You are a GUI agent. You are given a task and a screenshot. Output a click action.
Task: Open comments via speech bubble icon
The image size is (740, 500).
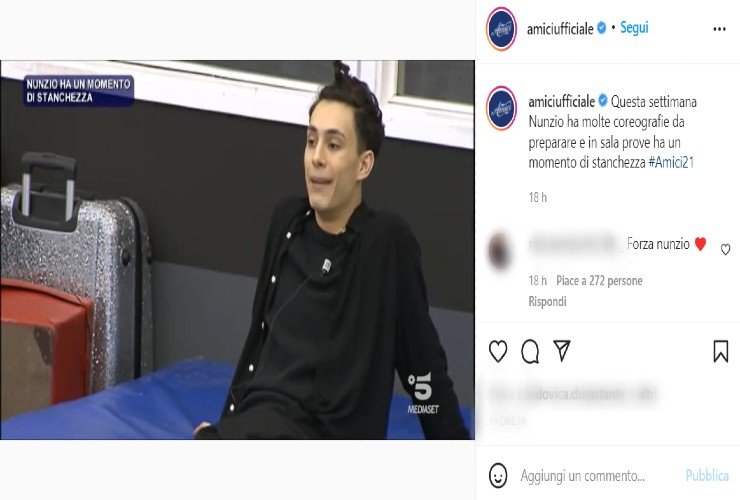pyautogui.click(x=530, y=351)
